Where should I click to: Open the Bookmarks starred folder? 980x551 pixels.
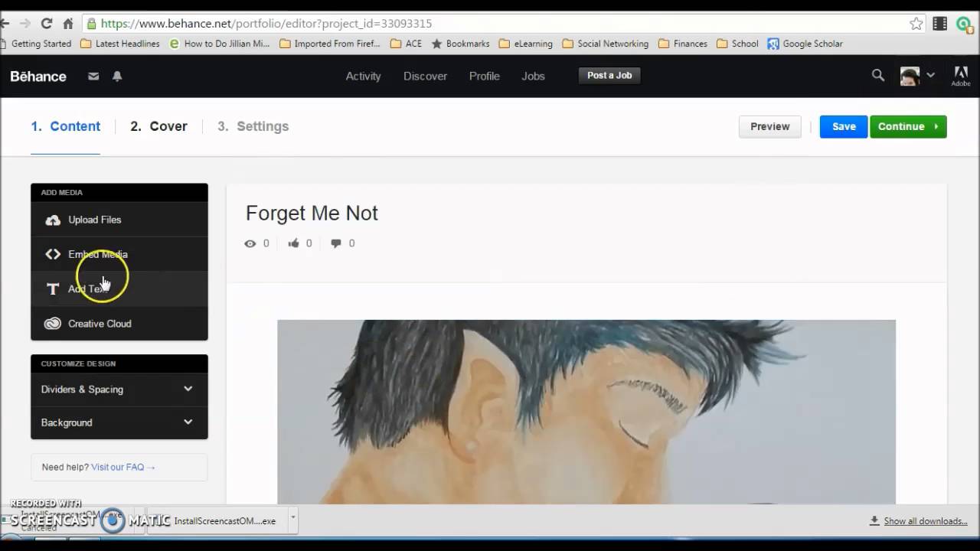click(460, 44)
